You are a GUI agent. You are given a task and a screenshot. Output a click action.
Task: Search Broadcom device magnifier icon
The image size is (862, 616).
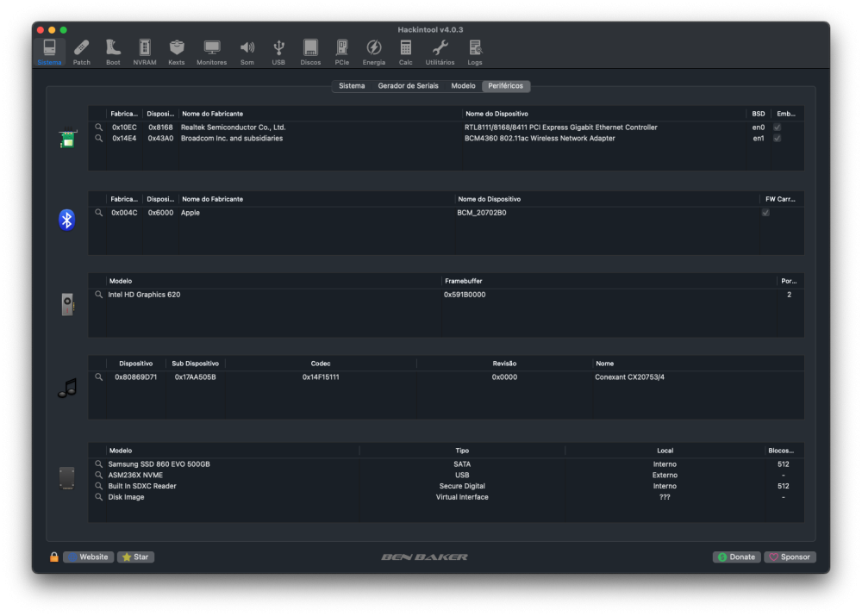(x=98, y=138)
